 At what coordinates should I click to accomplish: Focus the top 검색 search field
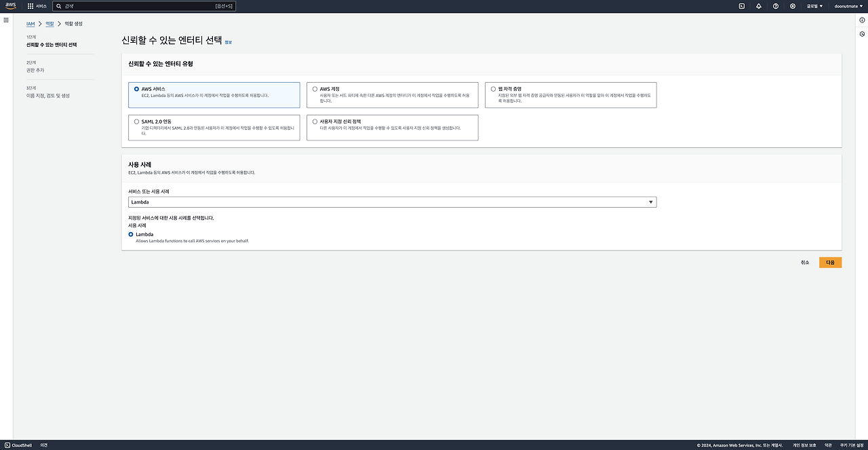pyautogui.click(x=144, y=5)
